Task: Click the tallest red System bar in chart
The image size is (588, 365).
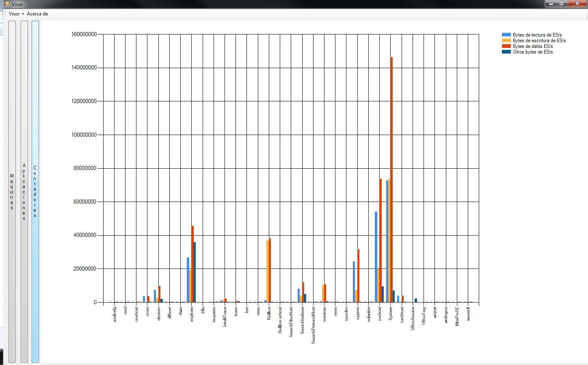Action: click(x=391, y=180)
